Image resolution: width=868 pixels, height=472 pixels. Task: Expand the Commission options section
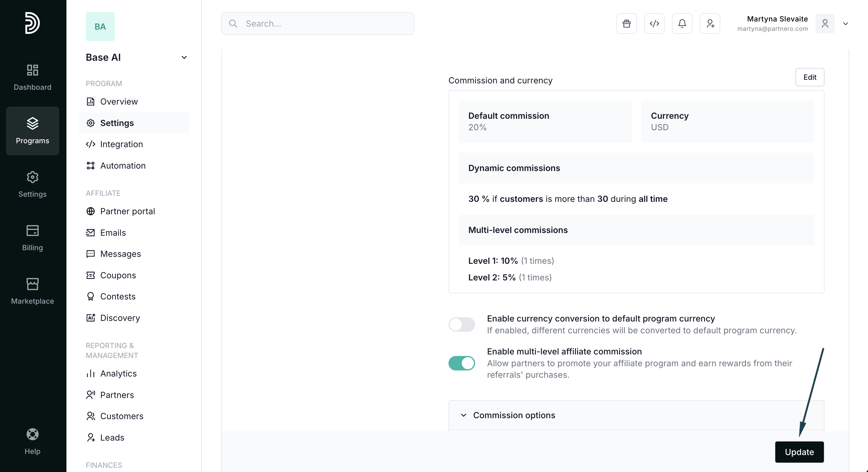(x=513, y=415)
